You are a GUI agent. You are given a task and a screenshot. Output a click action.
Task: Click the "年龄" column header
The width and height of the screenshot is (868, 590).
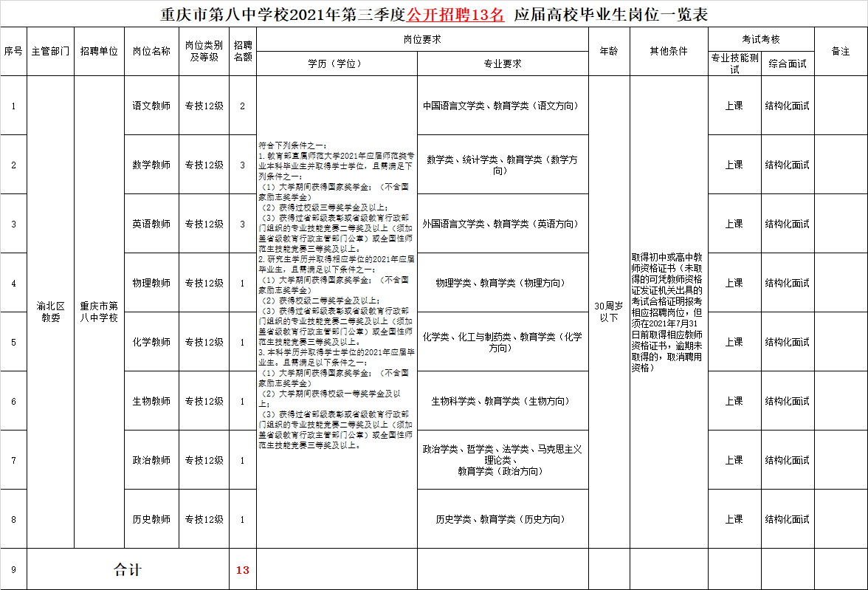point(609,52)
